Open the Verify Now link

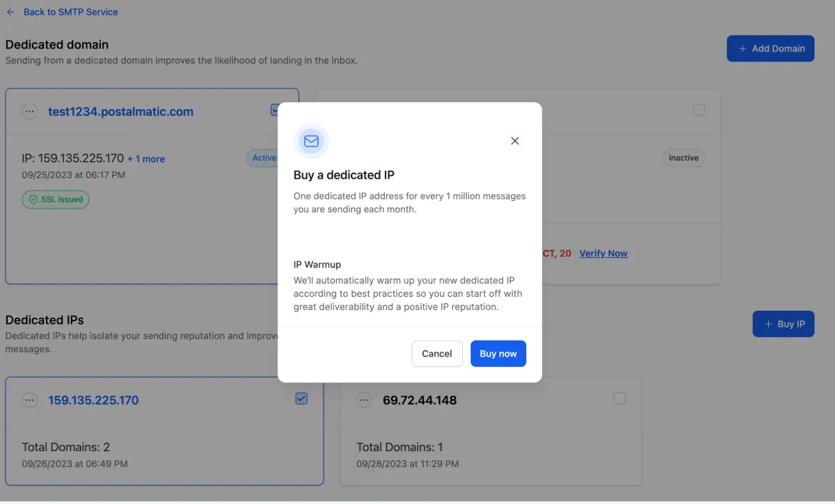point(603,253)
